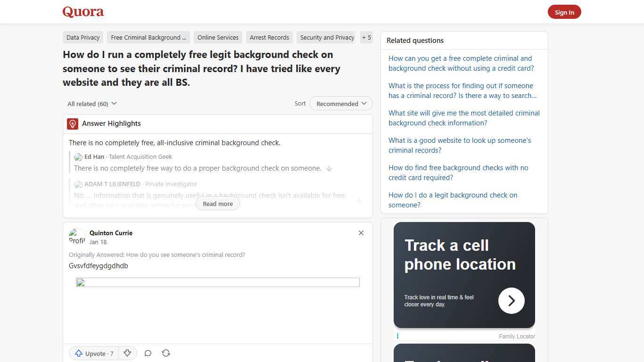Click Ed Han's profile picture
The width and height of the screenshot is (644, 362).
point(78,157)
